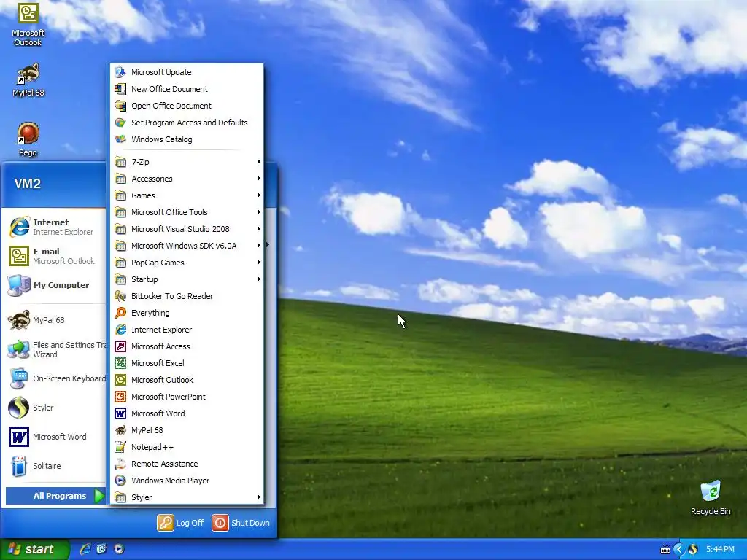
Task: Launch Everything search tool icon
Action: click(x=120, y=313)
